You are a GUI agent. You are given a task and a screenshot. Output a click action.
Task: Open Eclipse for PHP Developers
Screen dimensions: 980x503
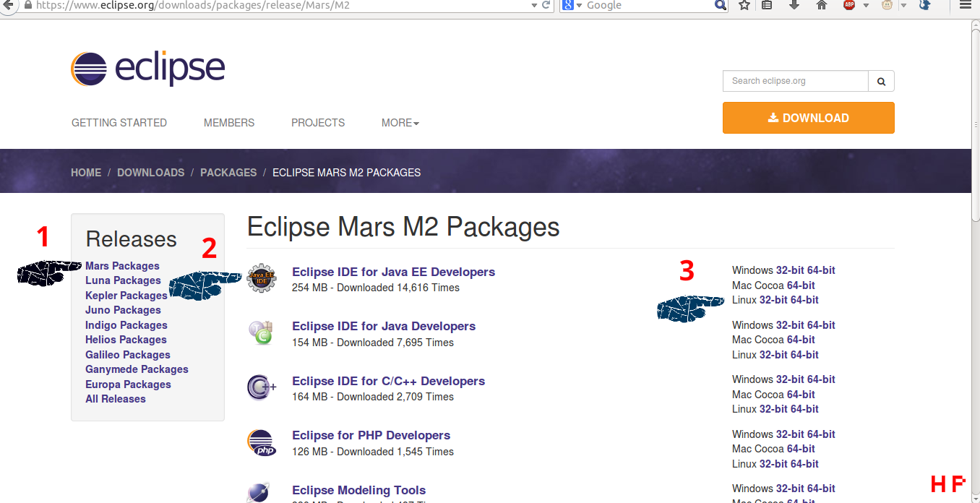(371, 436)
